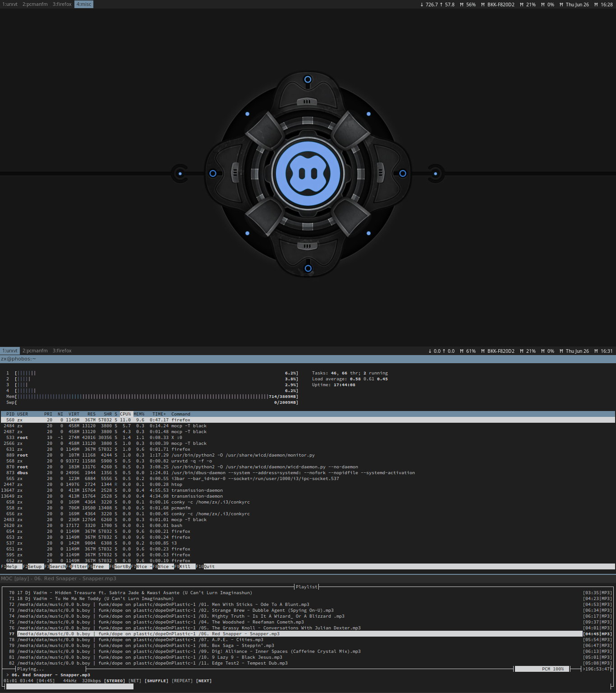This screenshot has height=693, width=616.
Task: Click the htop Mem usage meter
Action: (152, 397)
